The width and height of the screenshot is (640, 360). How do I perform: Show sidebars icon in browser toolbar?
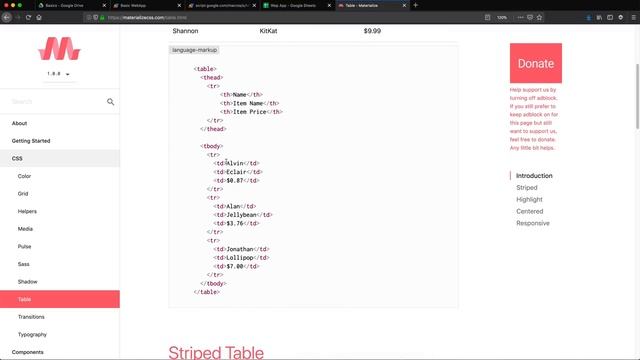tap(610, 18)
